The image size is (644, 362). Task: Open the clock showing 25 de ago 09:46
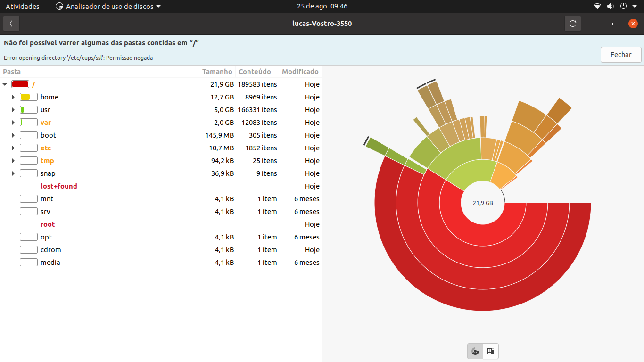coord(322,6)
